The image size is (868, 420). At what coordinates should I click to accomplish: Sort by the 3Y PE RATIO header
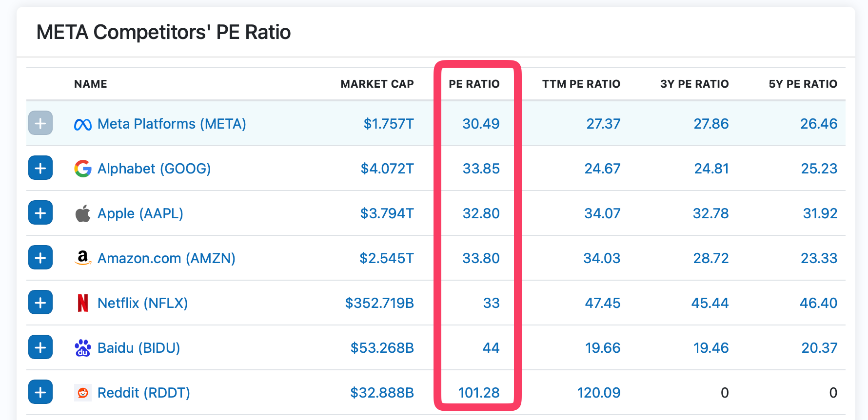(x=694, y=84)
